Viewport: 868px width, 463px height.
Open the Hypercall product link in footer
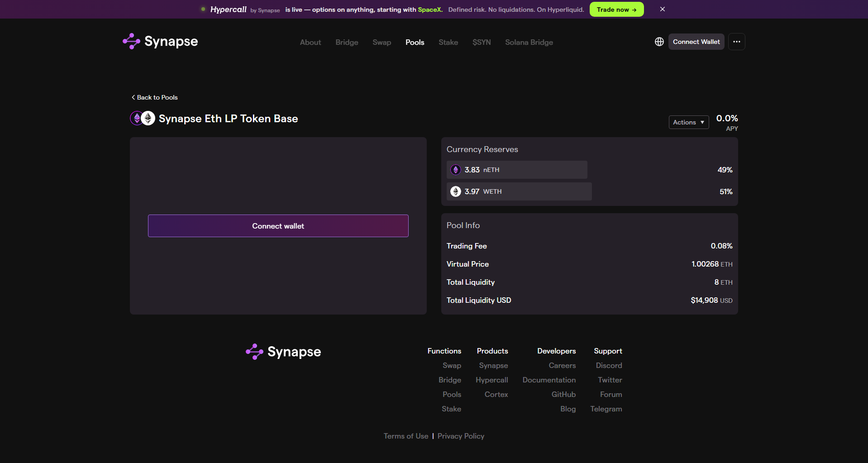(x=492, y=380)
